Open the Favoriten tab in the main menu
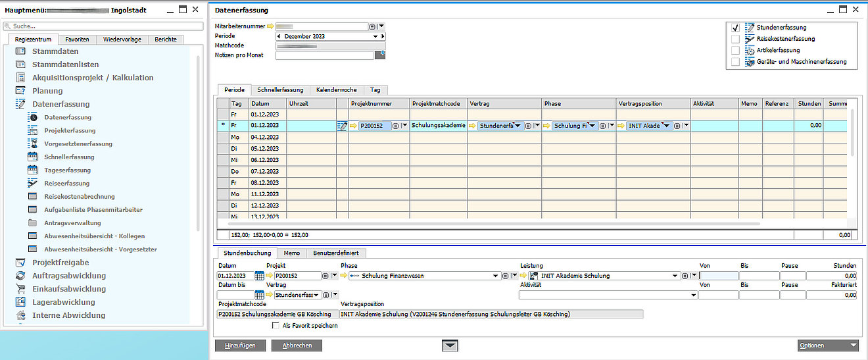This screenshot has width=868, height=360. (x=78, y=39)
